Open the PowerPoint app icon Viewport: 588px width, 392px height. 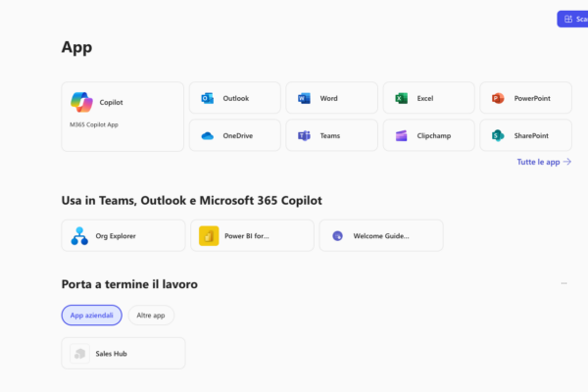tap(498, 98)
